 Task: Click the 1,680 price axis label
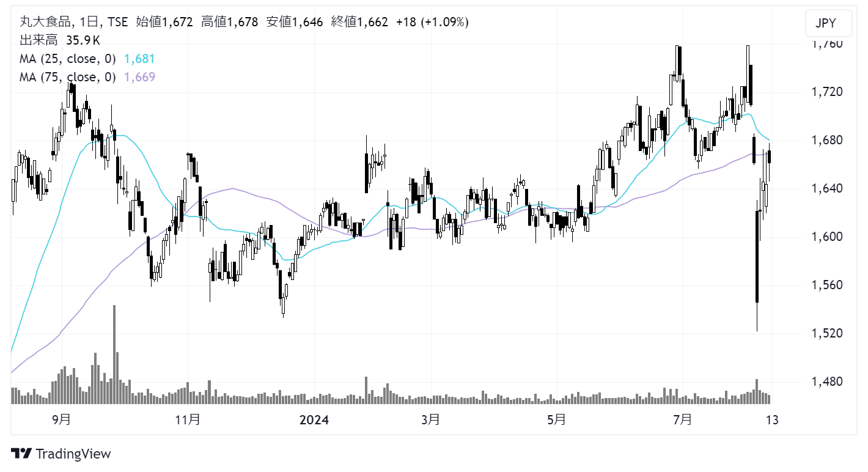pyautogui.click(x=826, y=141)
